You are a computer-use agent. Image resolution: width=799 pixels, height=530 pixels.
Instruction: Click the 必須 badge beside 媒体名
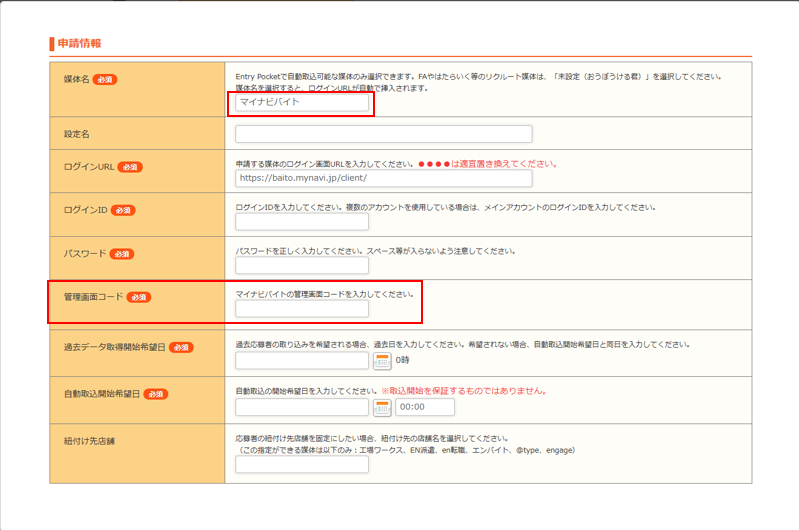(106, 79)
